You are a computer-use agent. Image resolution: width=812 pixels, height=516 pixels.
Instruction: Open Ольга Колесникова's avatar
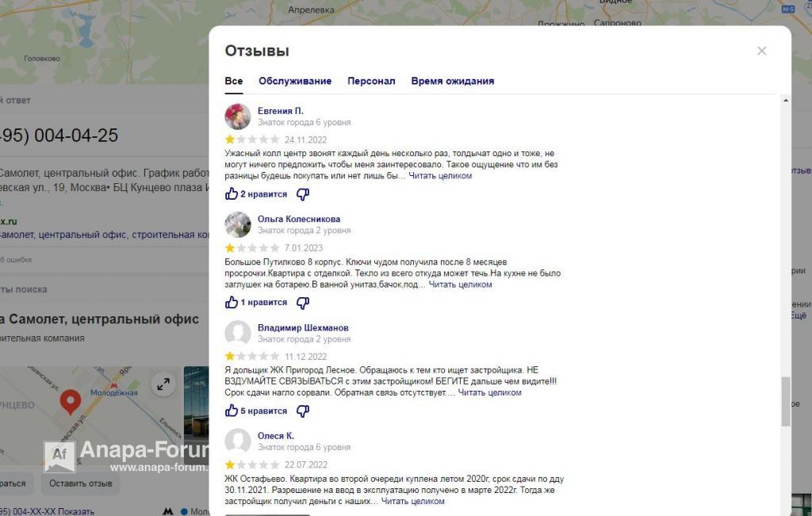pyautogui.click(x=238, y=224)
